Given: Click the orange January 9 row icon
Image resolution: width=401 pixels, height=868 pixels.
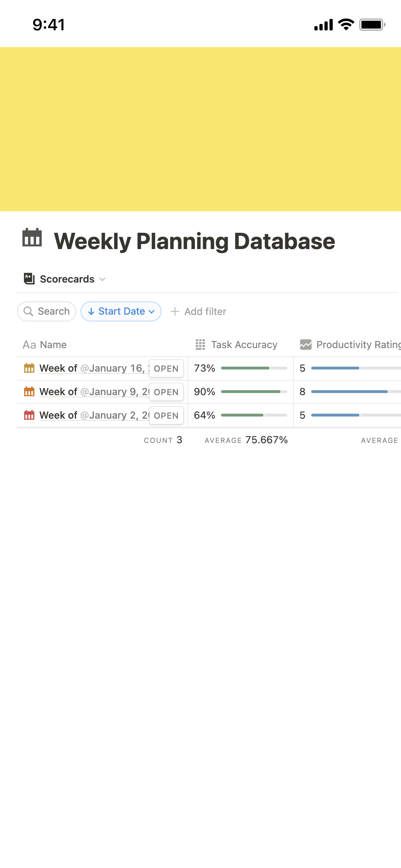Looking at the screenshot, I should point(29,392).
